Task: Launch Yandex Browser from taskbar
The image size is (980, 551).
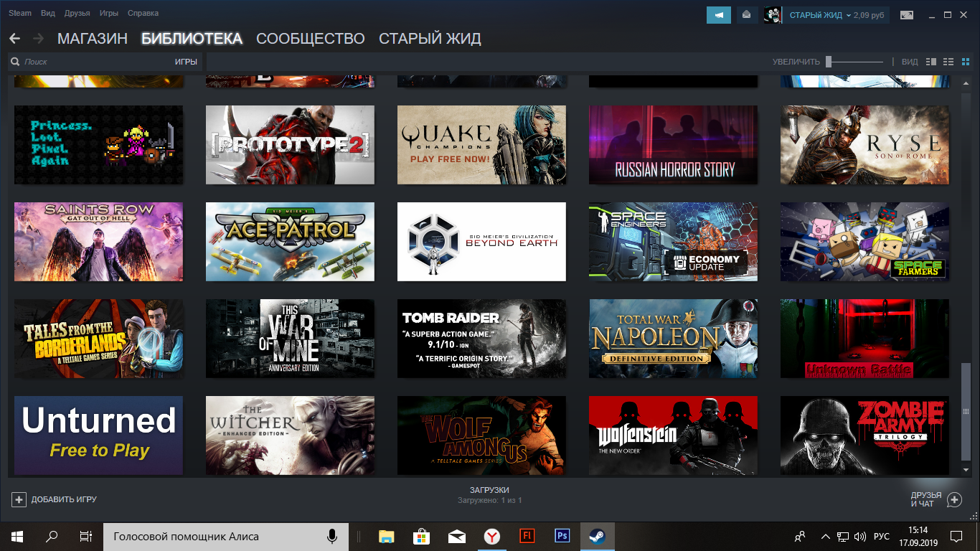Action: [491, 536]
